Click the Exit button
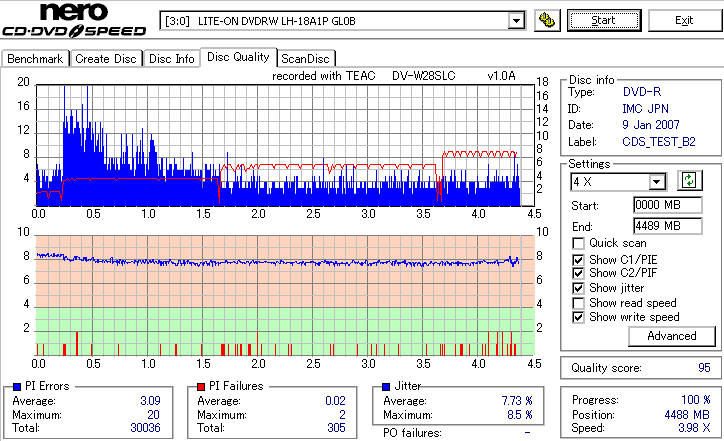Viewport: 724px width, 441px height. [684, 21]
